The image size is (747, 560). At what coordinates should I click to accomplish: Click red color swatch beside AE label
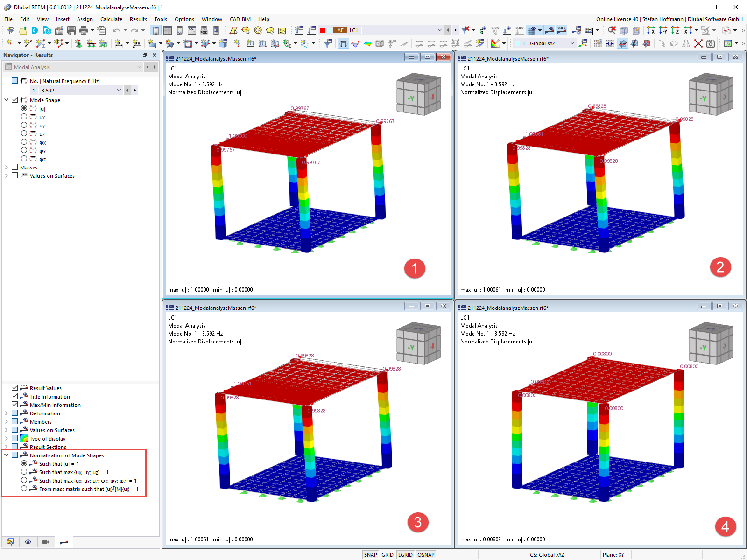tap(323, 30)
